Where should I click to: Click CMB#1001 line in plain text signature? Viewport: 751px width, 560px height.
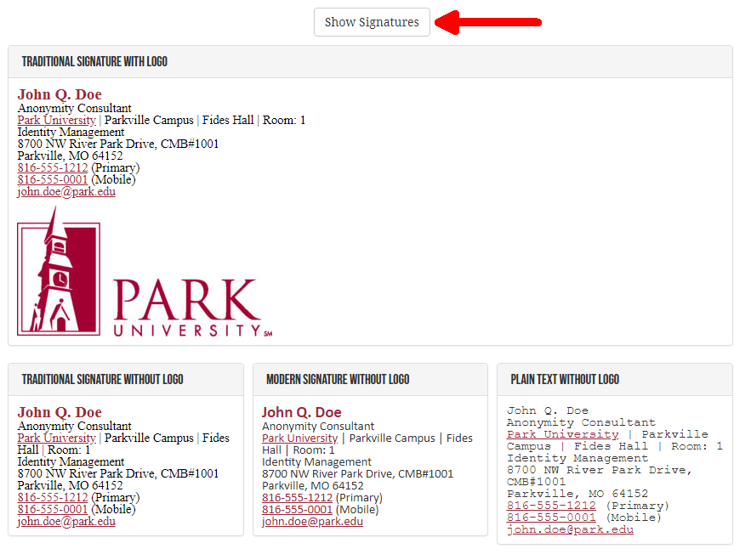coord(536,482)
